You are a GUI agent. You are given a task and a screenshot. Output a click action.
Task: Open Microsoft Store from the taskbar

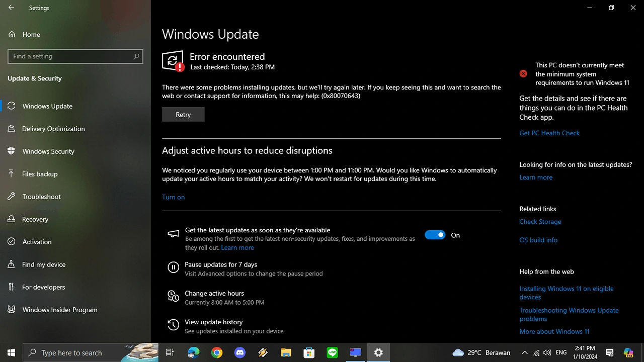pyautogui.click(x=309, y=352)
